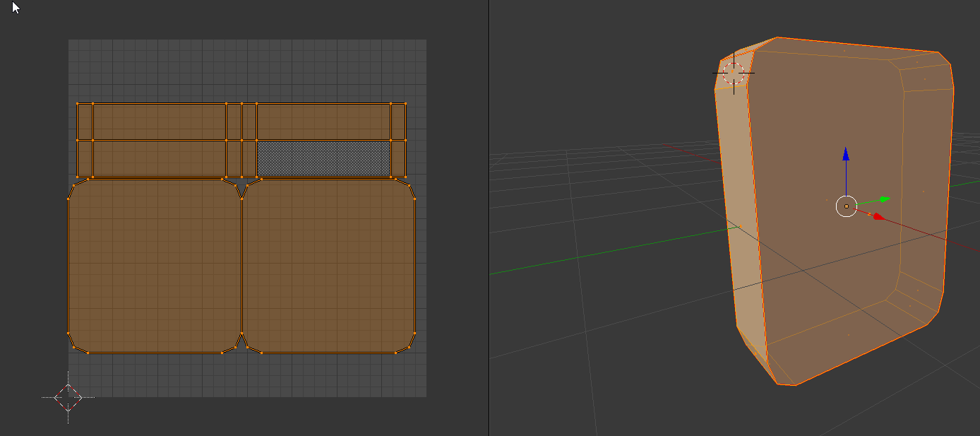Click the 2D cursor in the UV editor
Screen dimensions: 980x436
(x=68, y=398)
